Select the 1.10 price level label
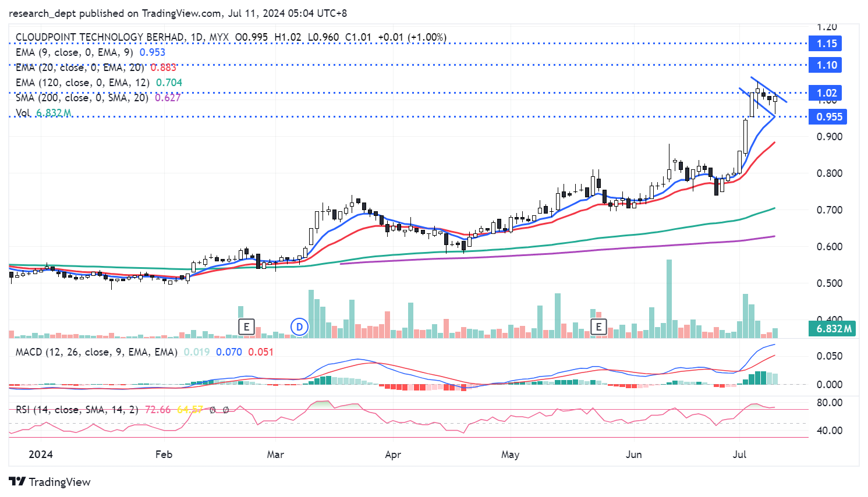Image resolution: width=868 pixels, height=497 pixels. (x=826, y=65)
